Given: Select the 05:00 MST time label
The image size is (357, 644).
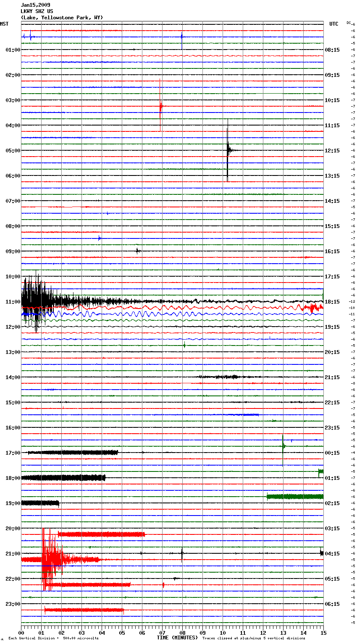Looking at the screenshot, I should [x=13, y=151].
